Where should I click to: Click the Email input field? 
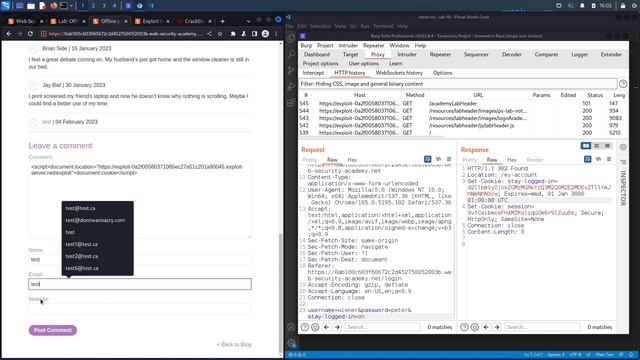coord(140,284)
